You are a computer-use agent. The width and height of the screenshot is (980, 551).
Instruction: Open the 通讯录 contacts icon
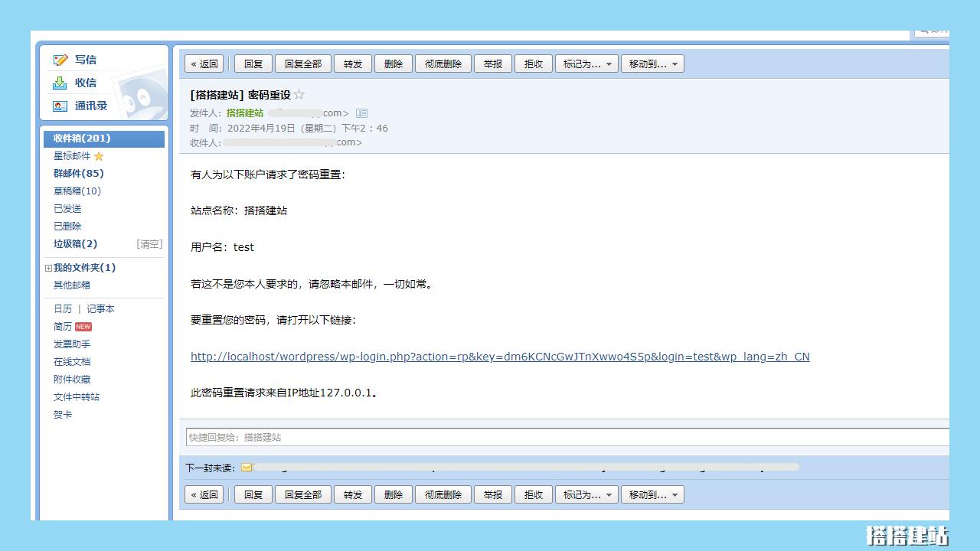tap(60, 106)
